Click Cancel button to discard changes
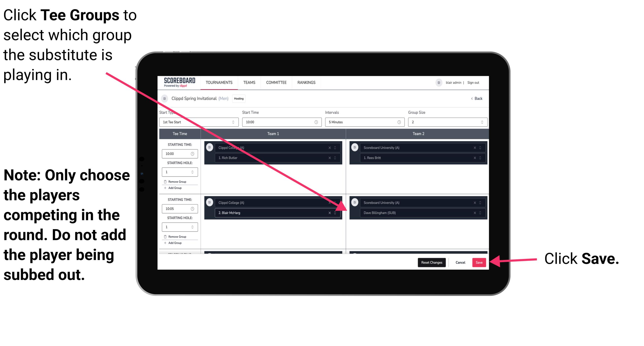Screen dimensions: 644x346 pyautogui.click(x=460, y=262)
